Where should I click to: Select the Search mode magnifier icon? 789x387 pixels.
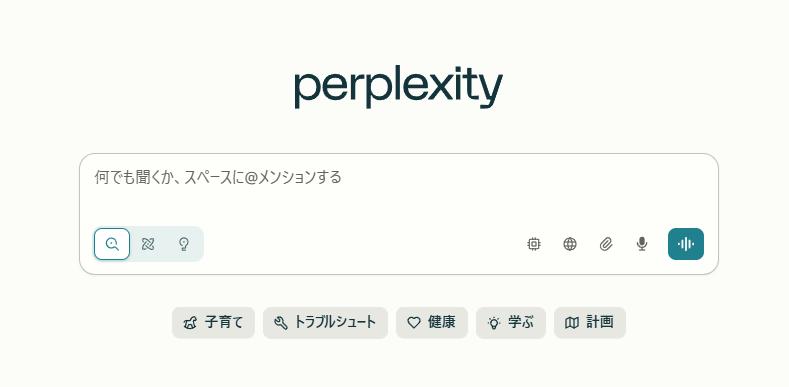point(112,244)
